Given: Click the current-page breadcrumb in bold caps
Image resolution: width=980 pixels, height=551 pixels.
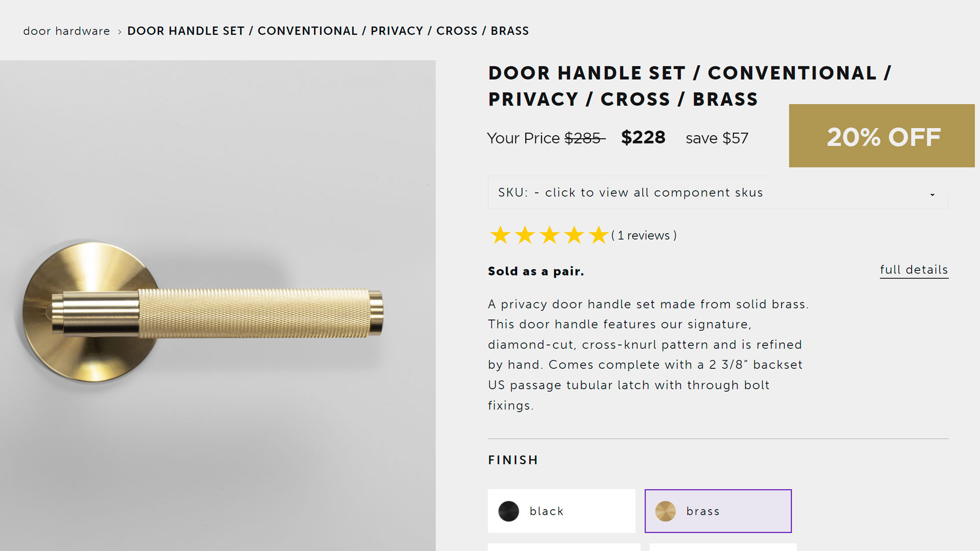Looking at the screenshot, I should pos(328,31).
